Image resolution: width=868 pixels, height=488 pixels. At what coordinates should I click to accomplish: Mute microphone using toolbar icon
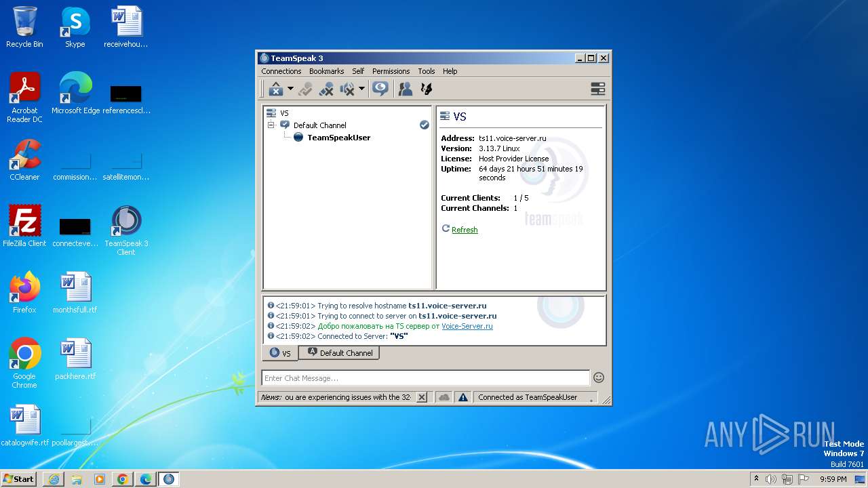tap(326, 89)
